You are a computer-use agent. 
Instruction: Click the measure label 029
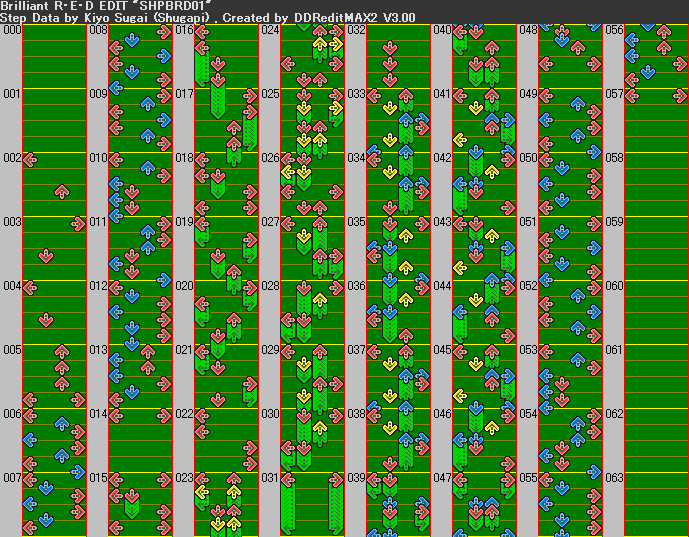pyautogui.click(x=270, y=350)
